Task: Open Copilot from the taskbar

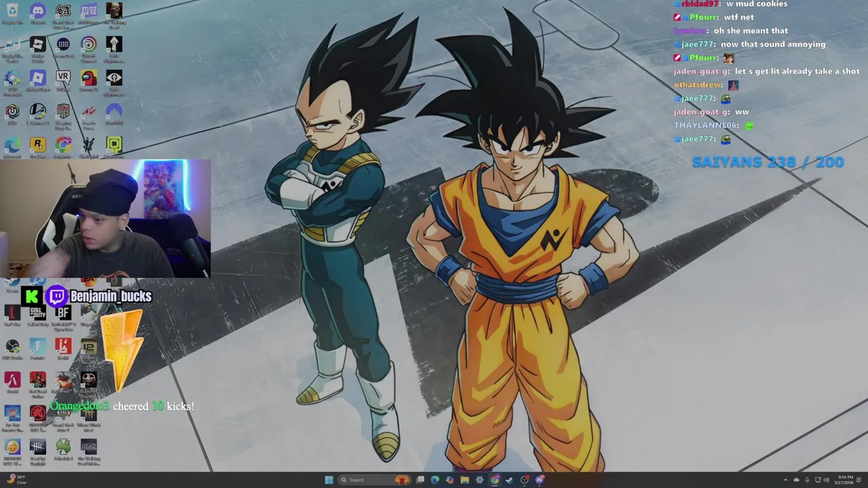Action: 450,480
